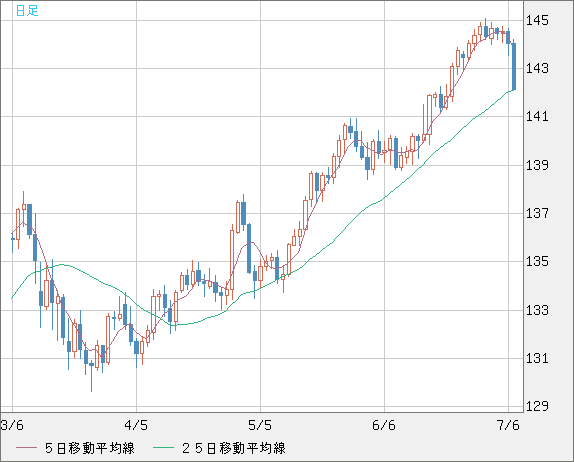Click the 141 price axis label

[537, 117]
